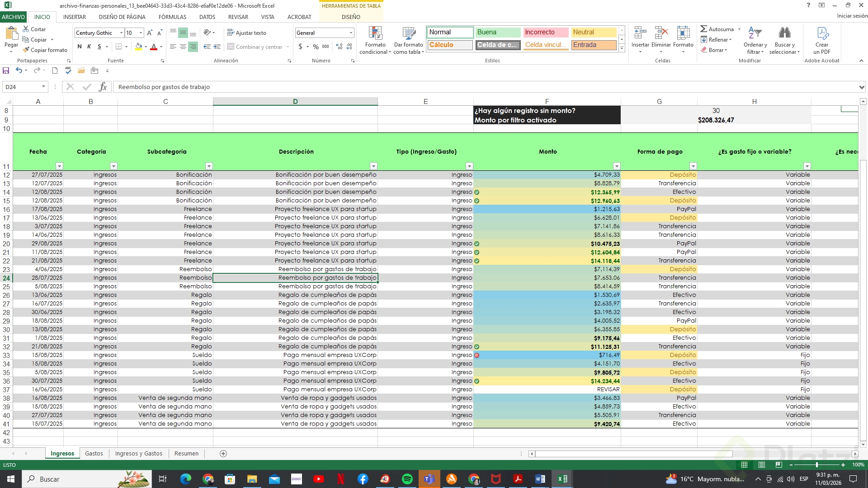Viewport: 868px width, 488px height.
Task: Open the FÓRMULAS ribbon tab
Action: 172,17
